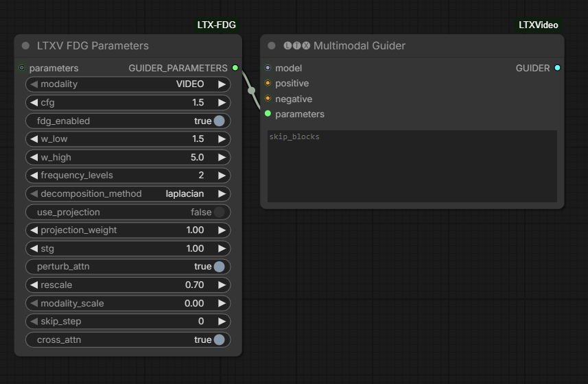Increase skip_step value
Viewport: 588px width, 384px height.
coord(222,322)
